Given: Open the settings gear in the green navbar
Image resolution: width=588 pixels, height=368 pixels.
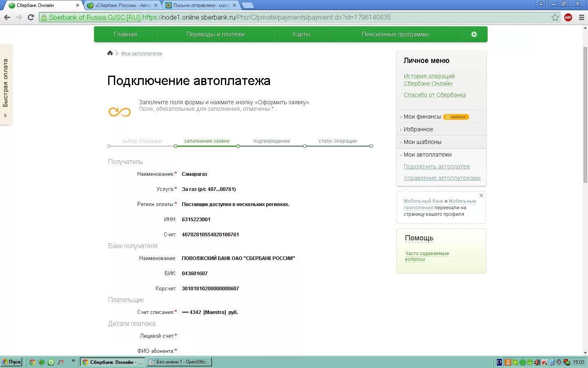Looking at the screenshot, I should pos(474,34).
